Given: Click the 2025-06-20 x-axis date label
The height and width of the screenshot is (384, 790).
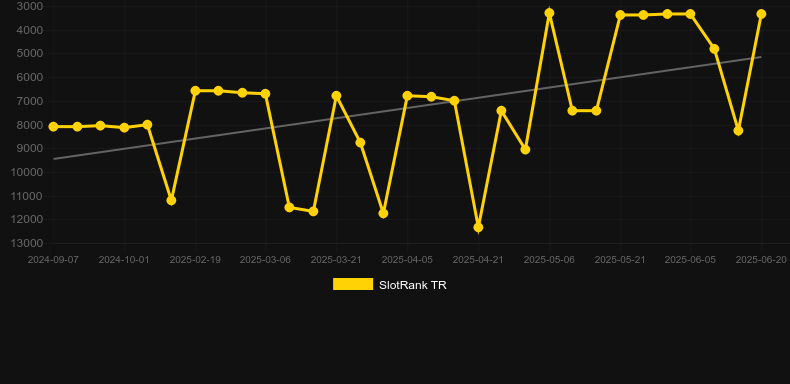Looking at the screenshot, I should 761,260.
